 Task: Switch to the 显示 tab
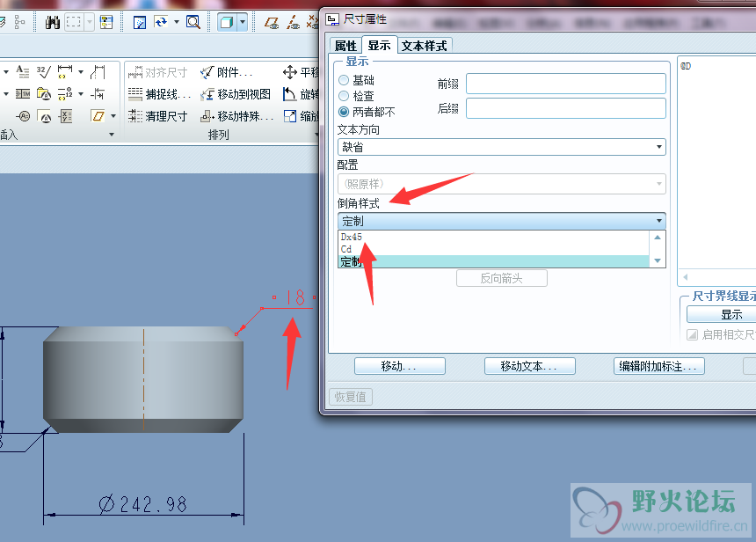point(379,45)
